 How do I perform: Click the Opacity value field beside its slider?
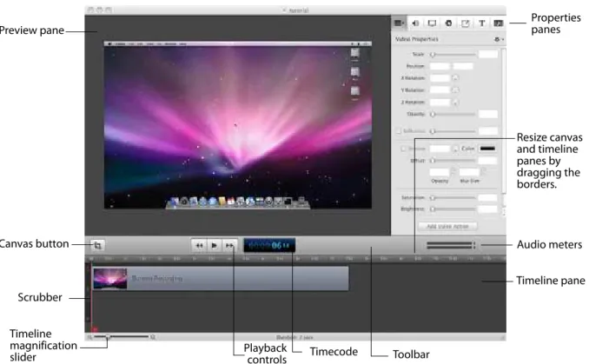click(488, 114)
